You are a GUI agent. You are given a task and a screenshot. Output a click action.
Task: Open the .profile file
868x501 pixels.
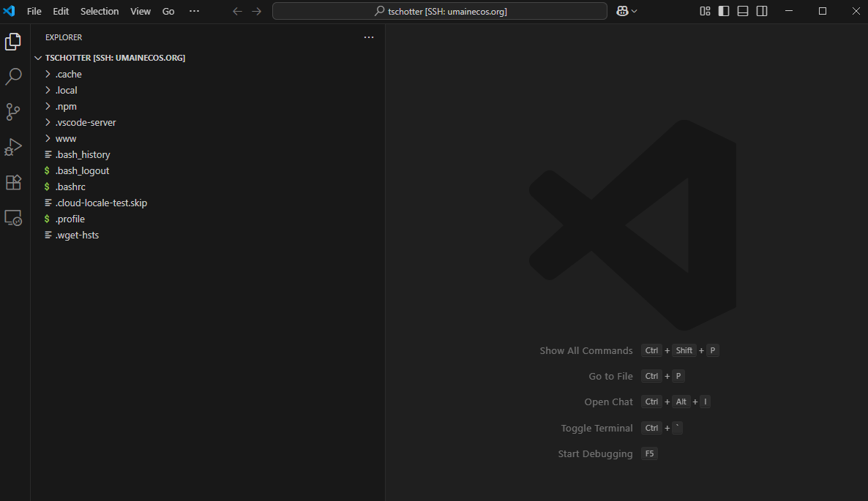pyautogui.click(x=208, y=219)
